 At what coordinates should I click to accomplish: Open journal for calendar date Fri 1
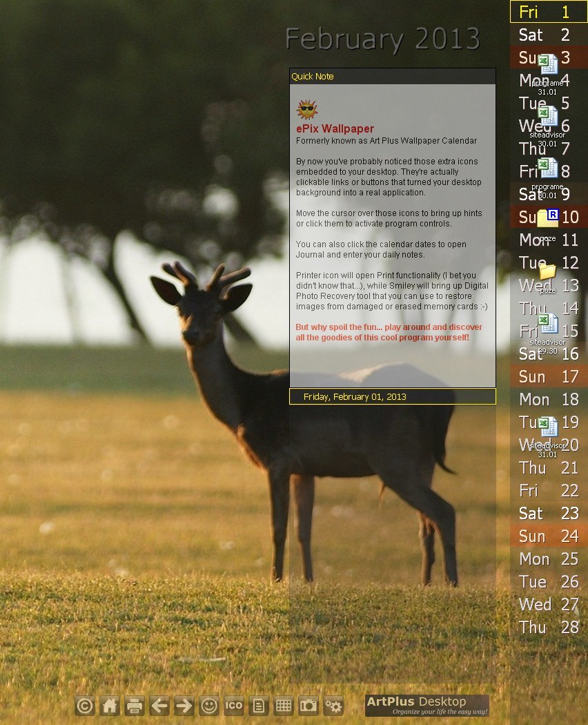[549, 12]
